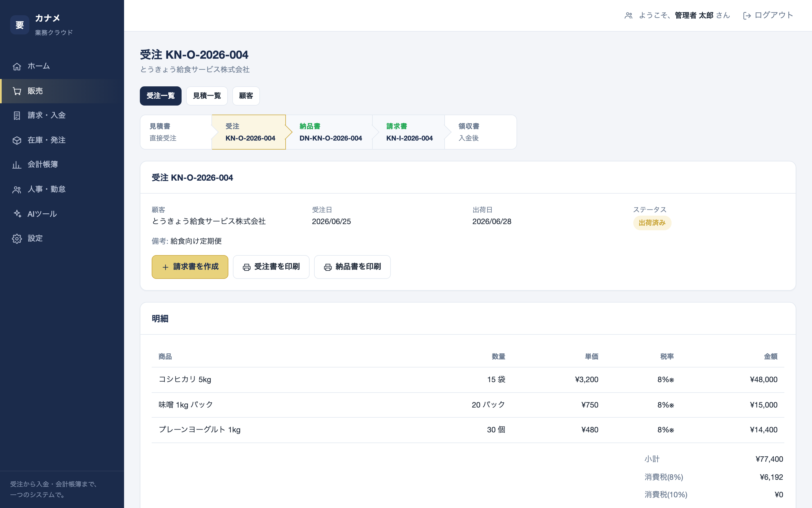812x508 pixels.
Task: Print the order with 受注書を印刷
Action: (271, 267)
